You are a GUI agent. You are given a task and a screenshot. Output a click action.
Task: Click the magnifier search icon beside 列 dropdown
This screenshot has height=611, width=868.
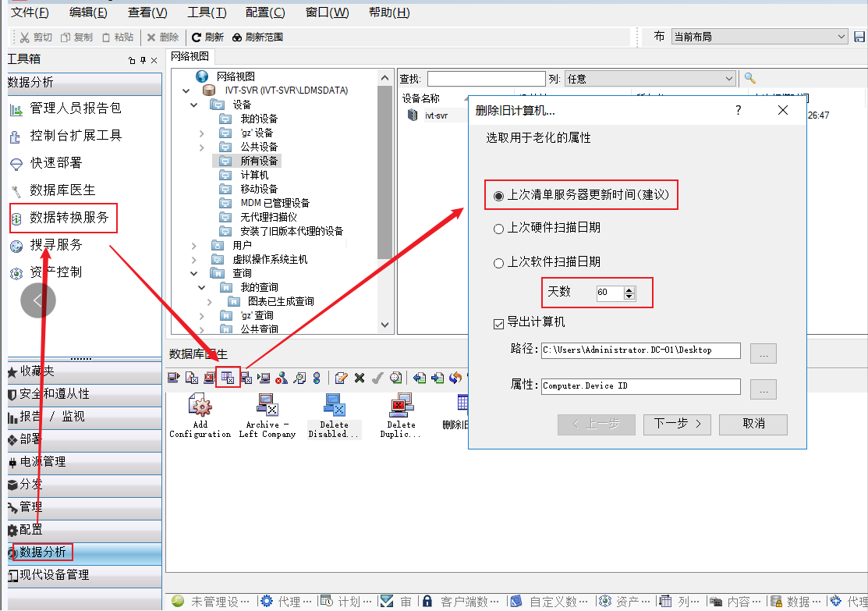coord(750,78)
